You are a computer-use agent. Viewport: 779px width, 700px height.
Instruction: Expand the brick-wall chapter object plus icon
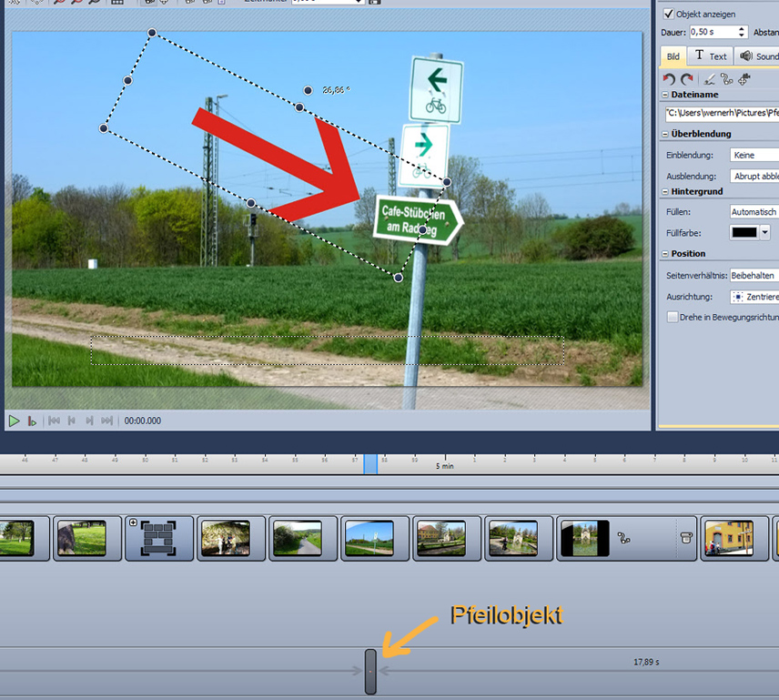[x=134, y=522]
